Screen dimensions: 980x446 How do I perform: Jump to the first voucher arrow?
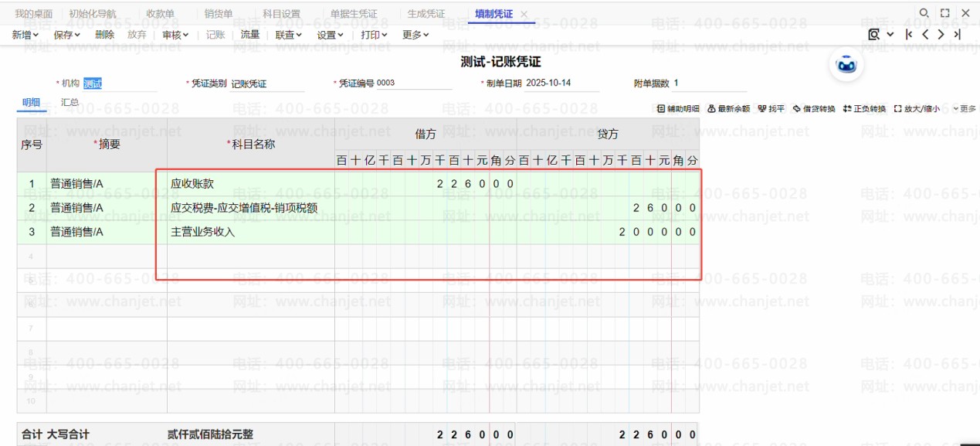tap(909, 34)
